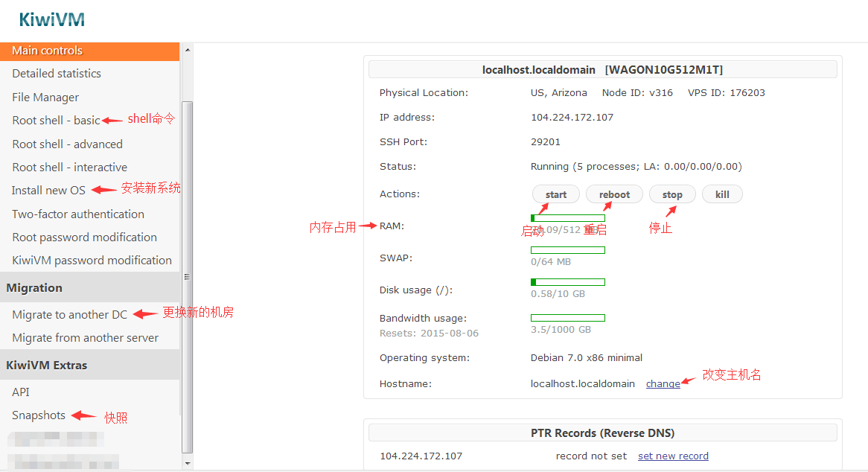The height and width of the screenshot is (472, 868).
Task: Click the set new record link
Action: pyautogui.click(x=673, y=456)
